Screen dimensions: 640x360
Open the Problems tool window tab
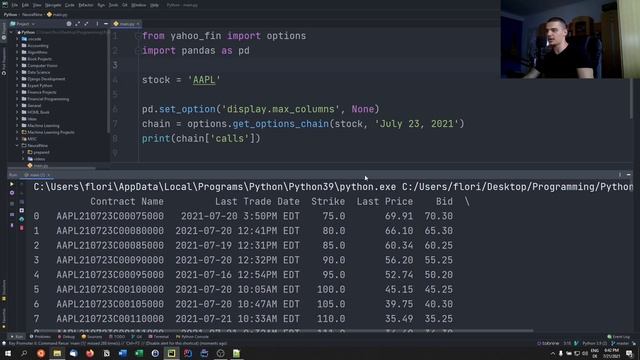pos(41,337)
